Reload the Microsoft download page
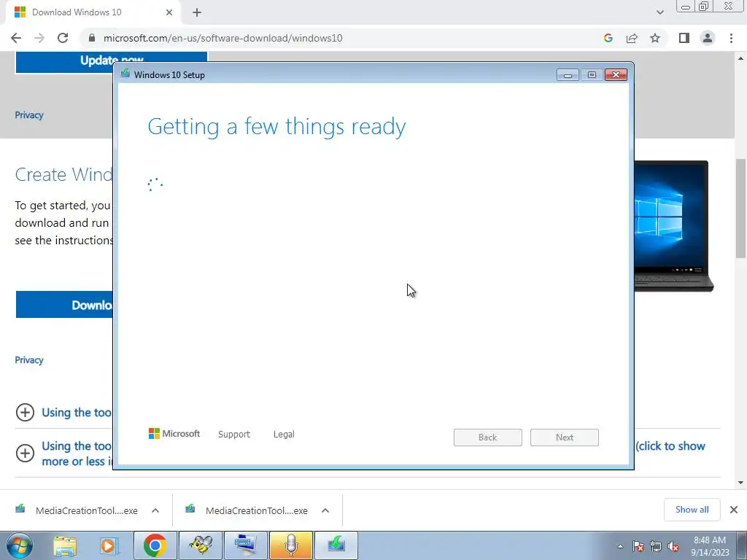Viewport: 747px width, 560px height. 63,38
